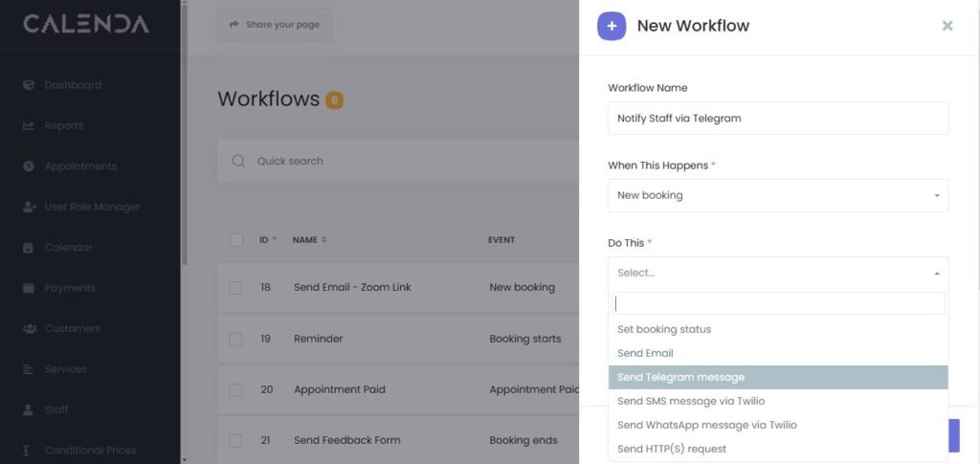
Task: Click the Reports chart icon
Action: pos(29,125)
